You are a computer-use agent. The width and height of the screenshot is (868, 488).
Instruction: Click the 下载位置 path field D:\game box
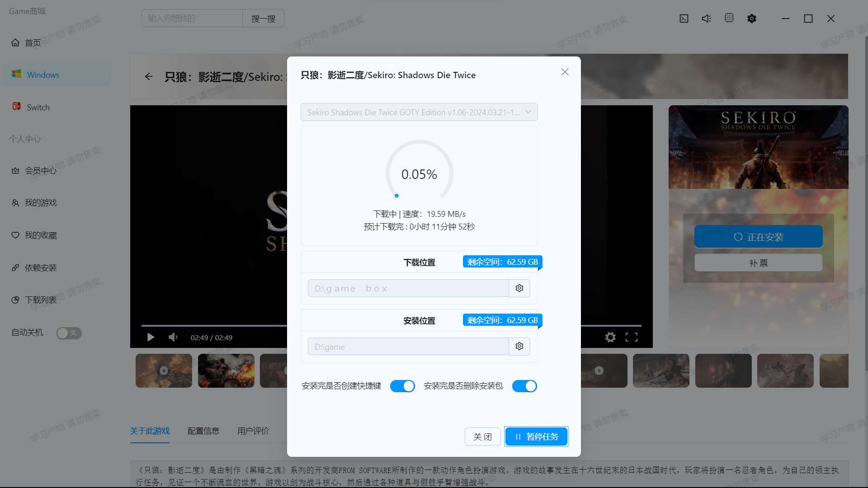[x=408, y=288]
